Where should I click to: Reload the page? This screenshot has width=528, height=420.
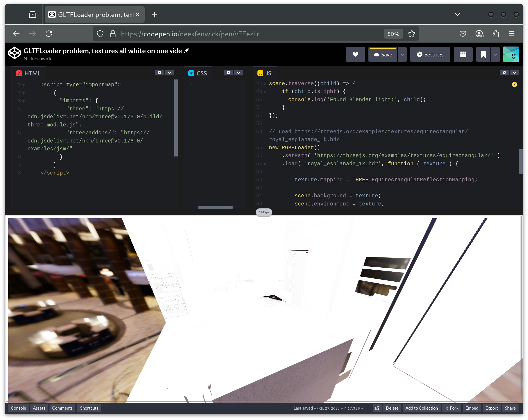(49, 34)
